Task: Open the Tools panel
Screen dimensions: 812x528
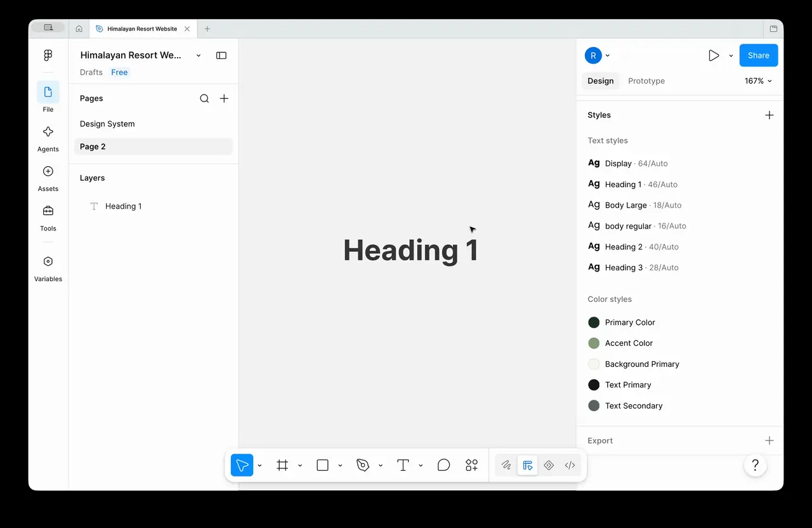Action: pyautogui.click(x=48, y=216)
